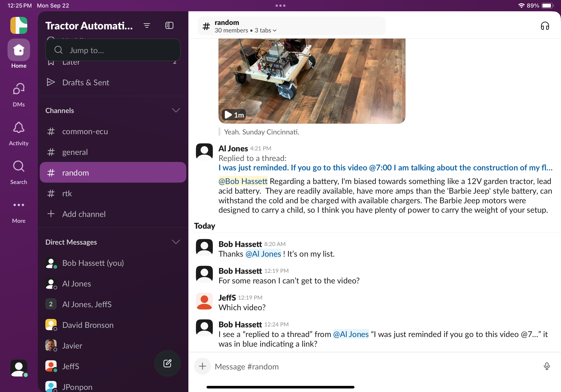This screenshot has width=561, height=392.
Task: Open the Search magnifier in rail
Action: click(19, 166)
